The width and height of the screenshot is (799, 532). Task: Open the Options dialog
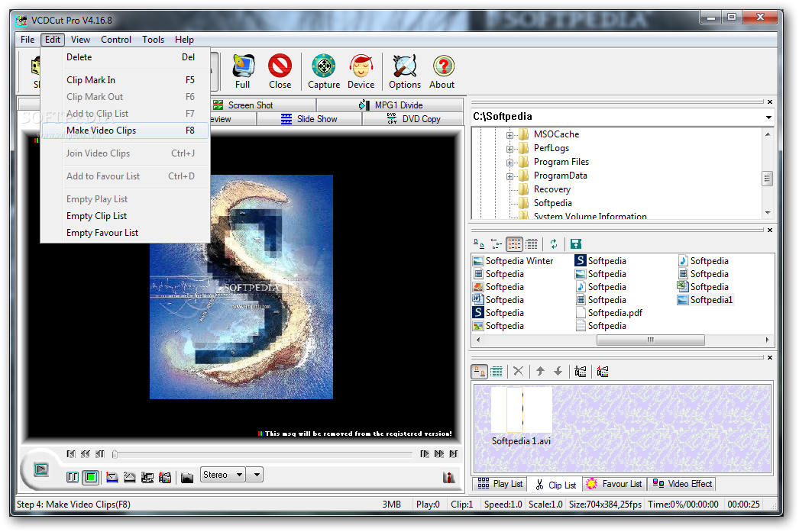point(405,71)
